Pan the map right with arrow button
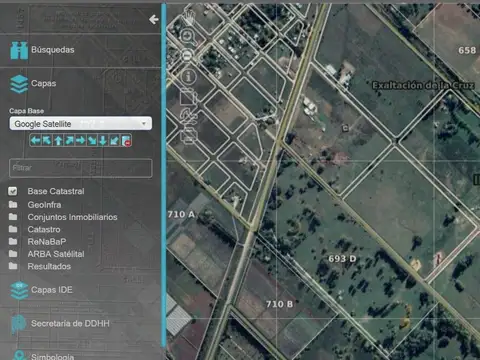480x360 pixels. point(81,140)
